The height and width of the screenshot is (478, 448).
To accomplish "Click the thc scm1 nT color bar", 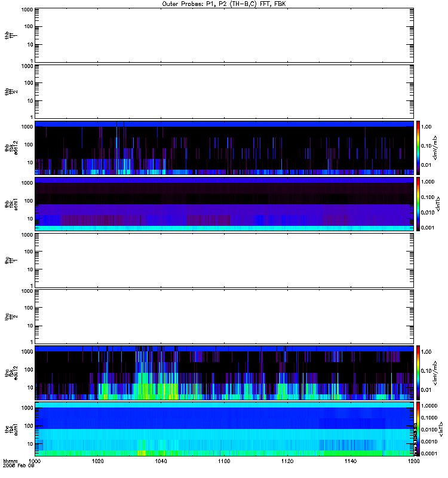I will pyautogui.click(x=419, y=428).
